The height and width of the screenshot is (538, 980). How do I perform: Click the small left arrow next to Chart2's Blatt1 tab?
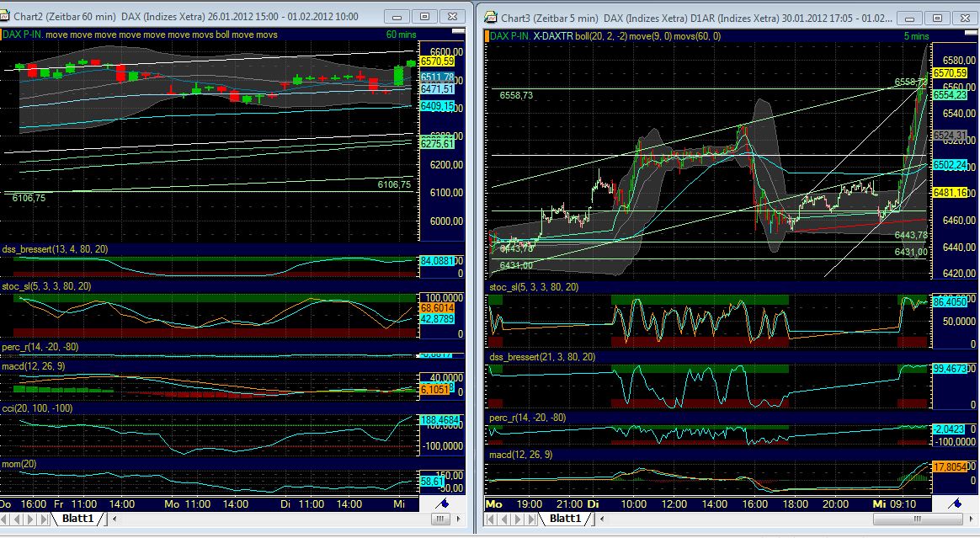point(114,520)
